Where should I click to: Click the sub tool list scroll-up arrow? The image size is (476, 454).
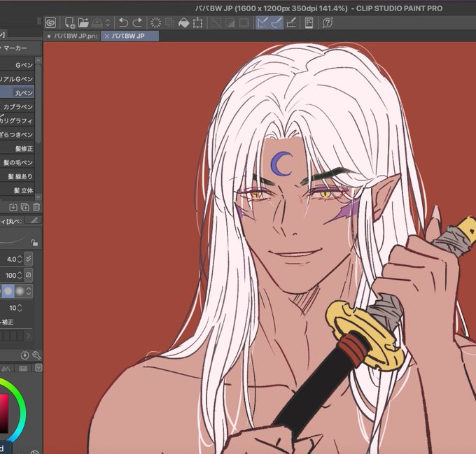point(38,61)
